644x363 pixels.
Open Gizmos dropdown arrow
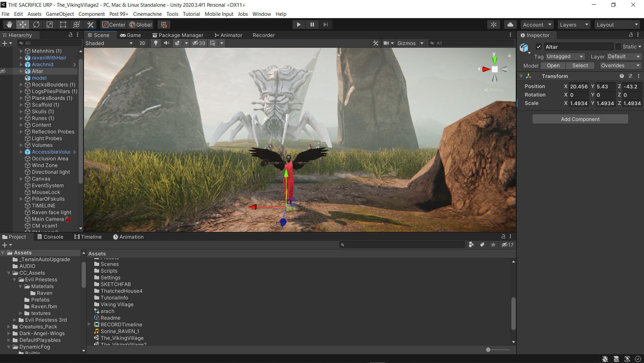pos(422,43)
